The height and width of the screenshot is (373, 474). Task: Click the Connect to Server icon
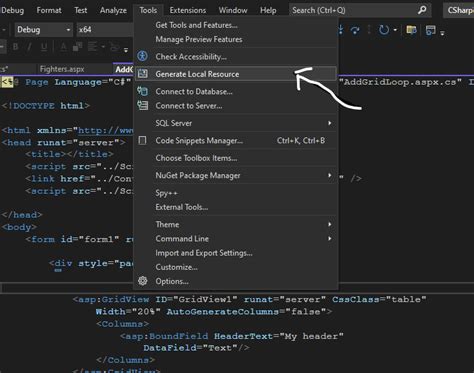click(x=143, y=105)
